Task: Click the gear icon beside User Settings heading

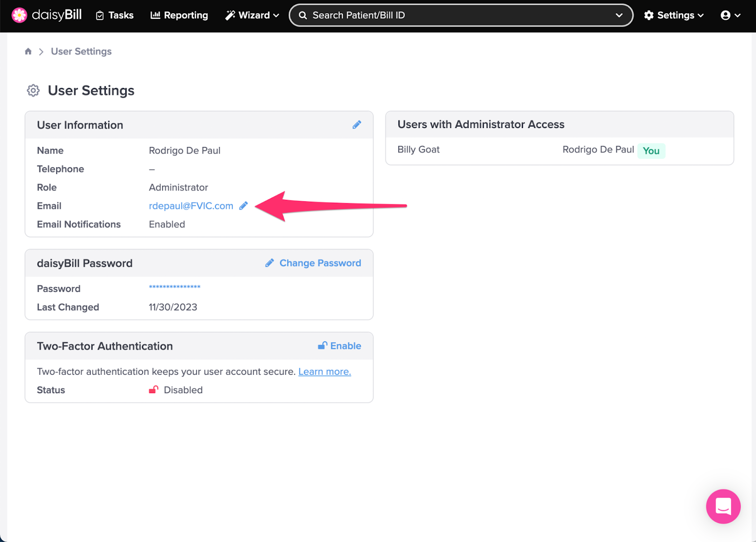Action: tap(33, 90)
